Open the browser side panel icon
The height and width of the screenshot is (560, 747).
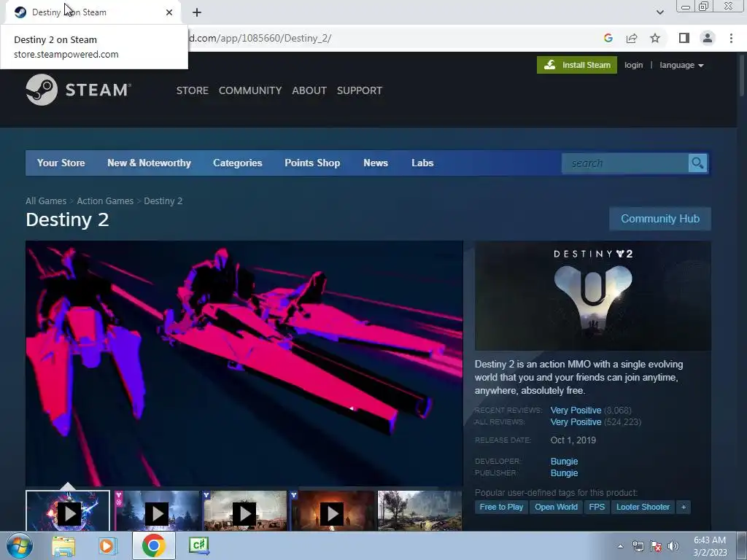pyautogui.click(x=684, y=38)
